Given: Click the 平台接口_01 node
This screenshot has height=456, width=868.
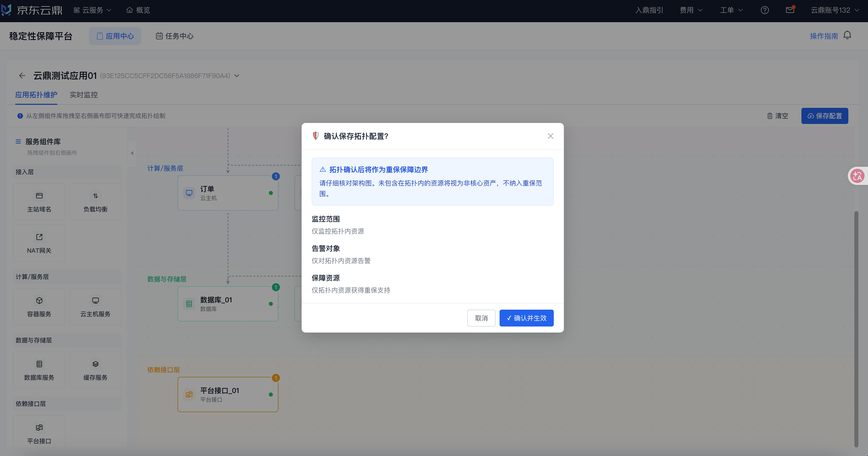Looking at the screenshot, I should (228, 395).
